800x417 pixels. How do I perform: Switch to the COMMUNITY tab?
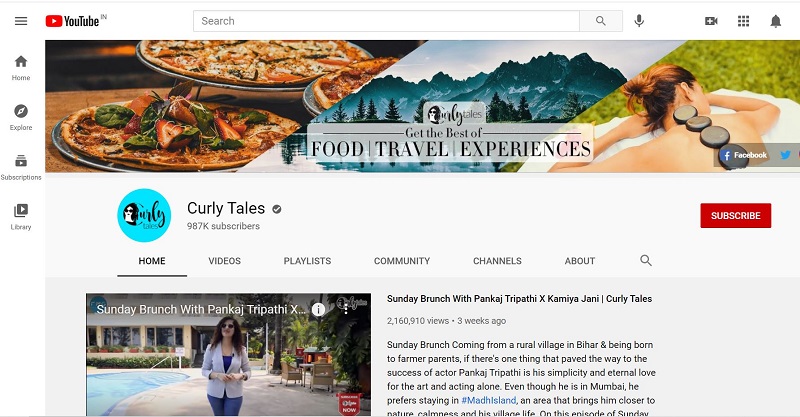pos(402,261)
